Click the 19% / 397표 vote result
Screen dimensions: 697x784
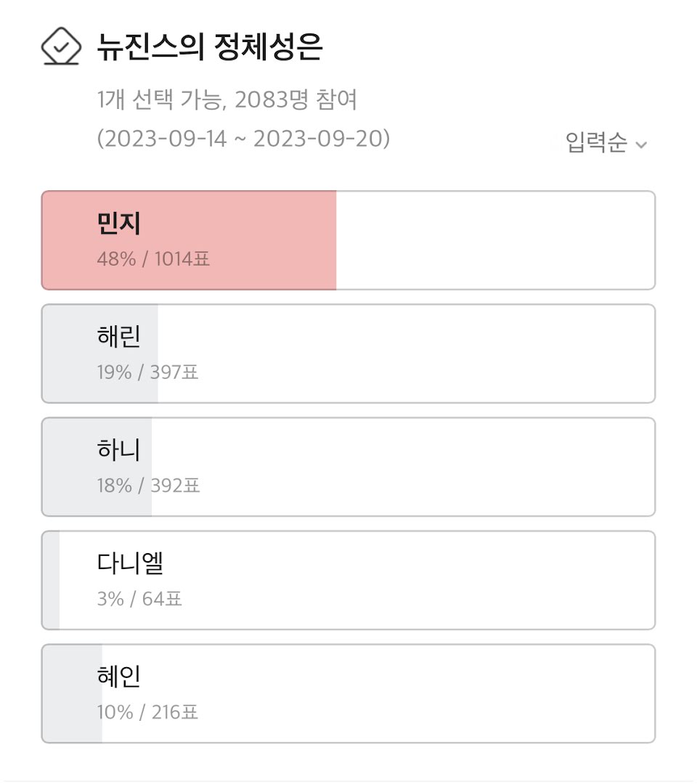tap(147, 372)
